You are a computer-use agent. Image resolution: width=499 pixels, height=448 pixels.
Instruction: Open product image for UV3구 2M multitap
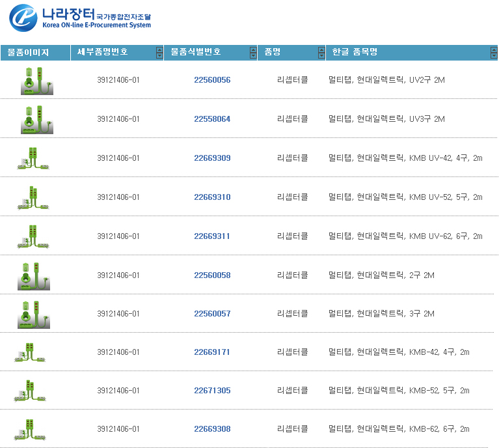36,119
